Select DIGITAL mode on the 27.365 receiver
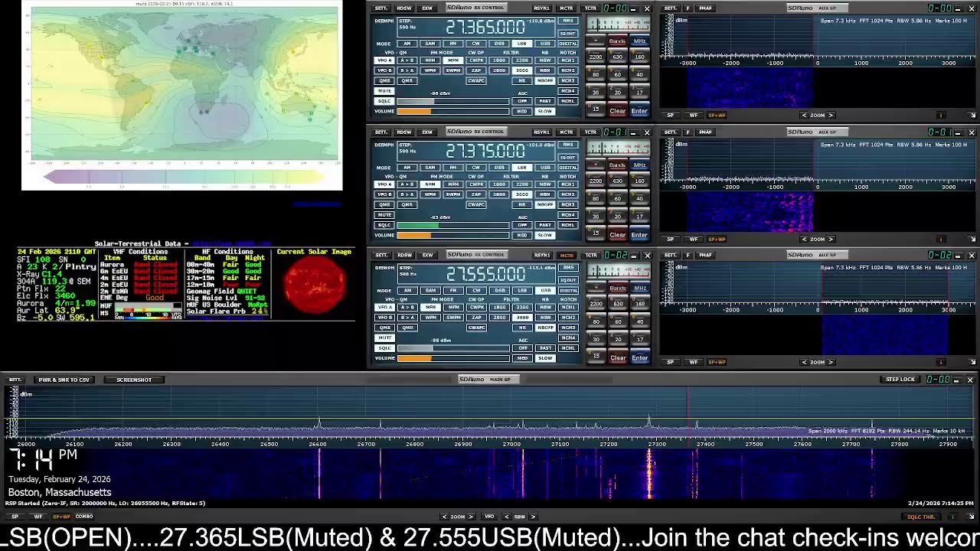 coord(568,44)
